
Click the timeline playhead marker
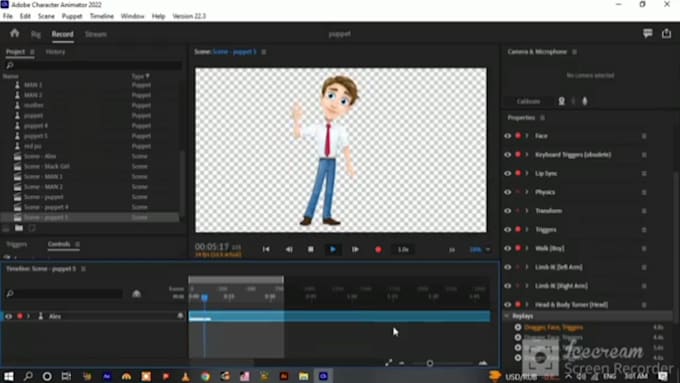[204, 298]
